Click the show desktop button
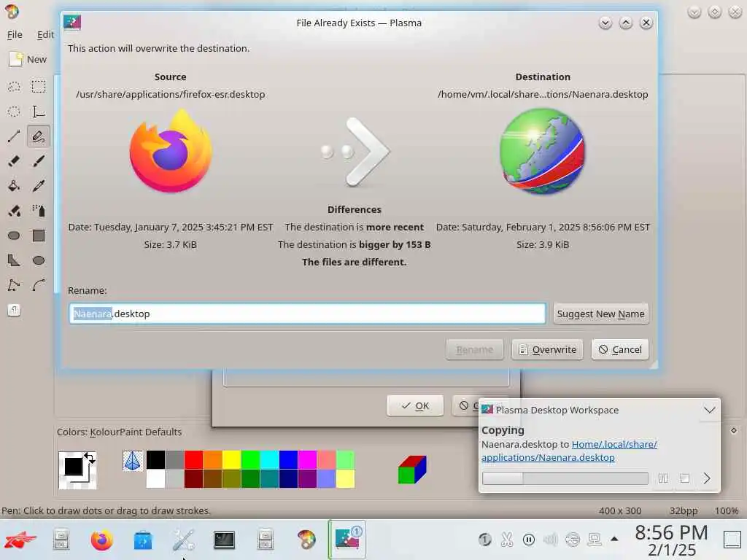Image resolution: width=747 pixels, height=560 pixels. point(732,540)
